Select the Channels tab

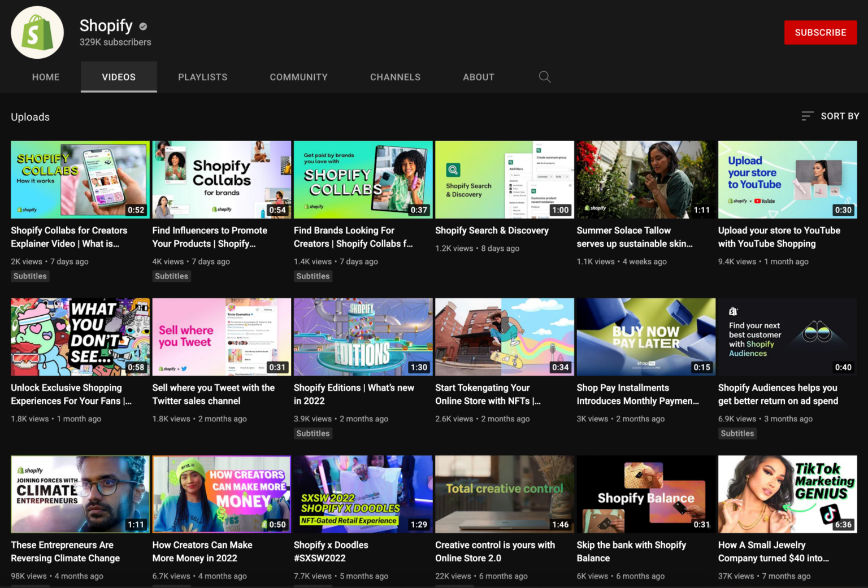(395, 77)
